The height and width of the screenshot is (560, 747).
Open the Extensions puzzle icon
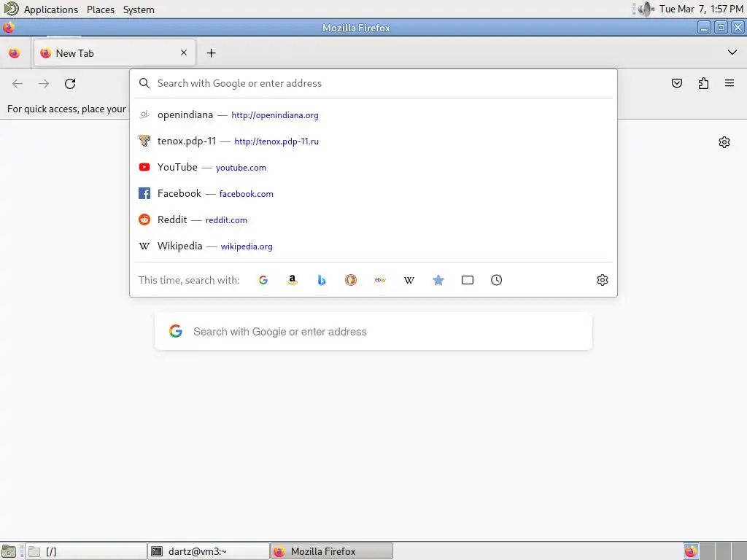tap(703, 83)
